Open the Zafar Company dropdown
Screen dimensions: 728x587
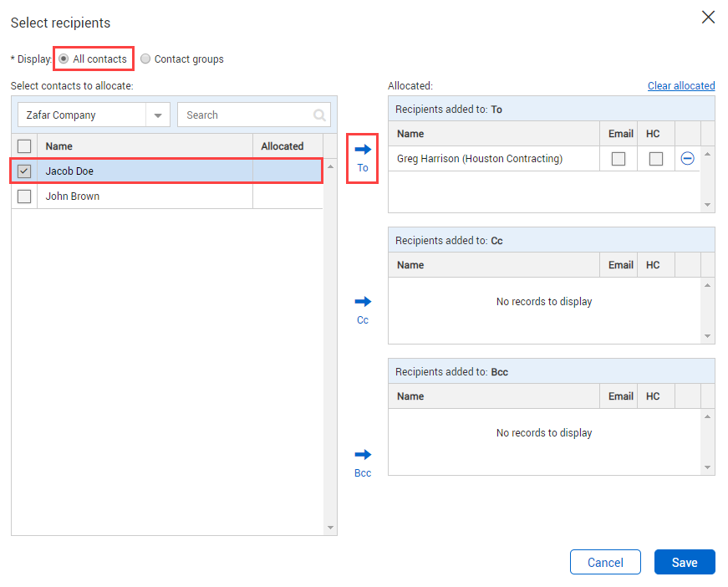(x=157, y=115)
